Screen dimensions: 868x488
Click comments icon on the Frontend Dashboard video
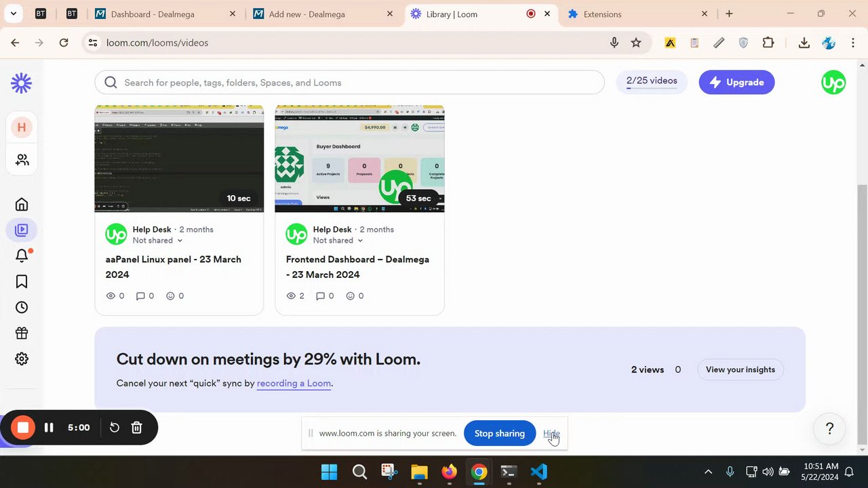[x=321, y=296]
